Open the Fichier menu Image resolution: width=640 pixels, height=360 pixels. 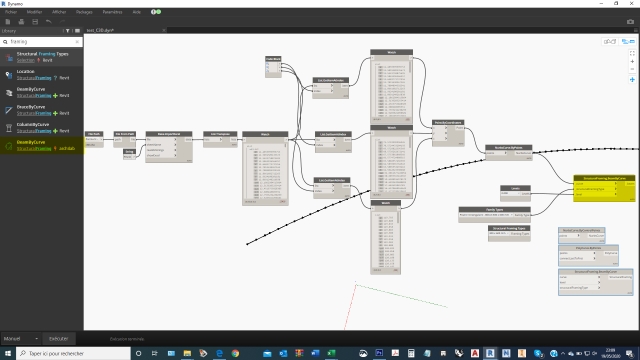(x=11, y=12)
